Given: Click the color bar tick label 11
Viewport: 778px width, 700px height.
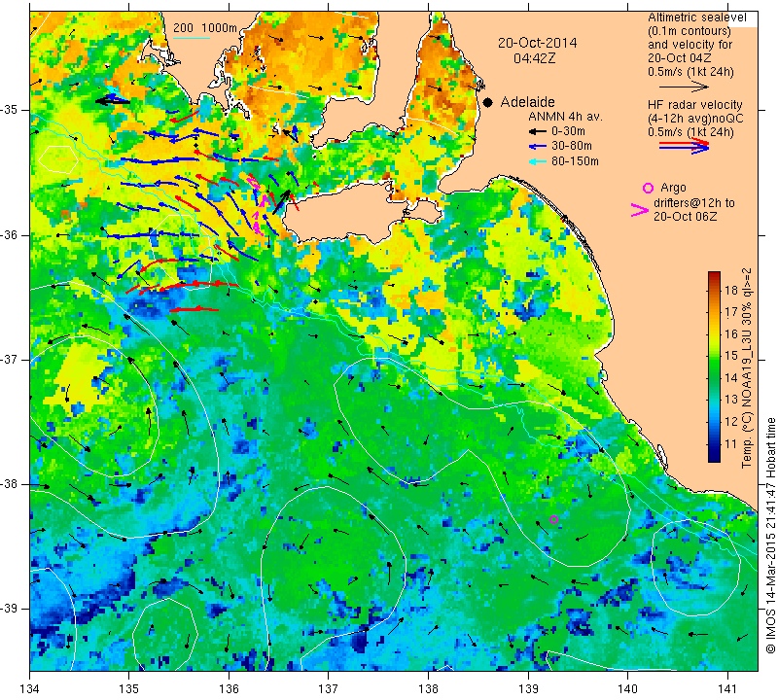Looking at the screenshot, I should pos(731,444).
